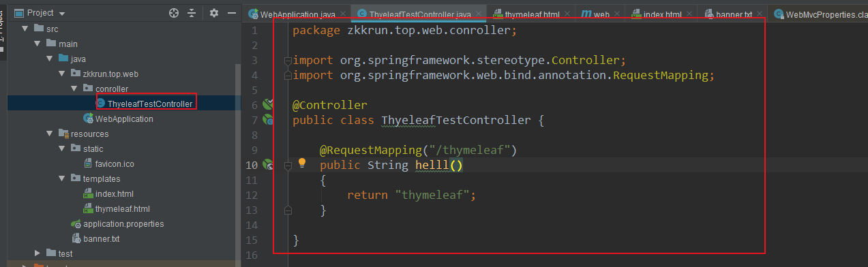Collapse the static folder arrow

click(62, 148)
